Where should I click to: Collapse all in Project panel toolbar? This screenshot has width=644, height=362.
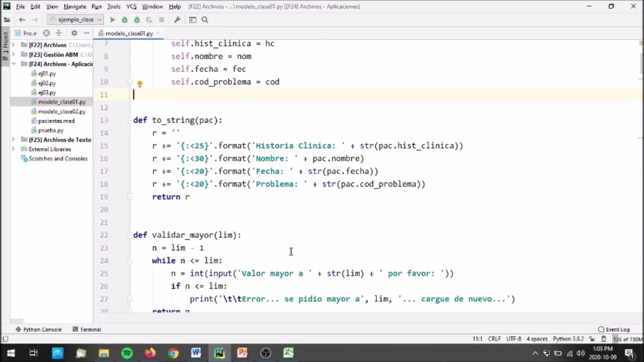click(59, 33)
